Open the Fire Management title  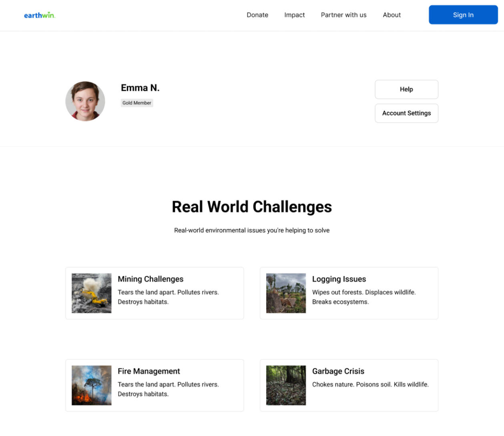coord(149,371)
